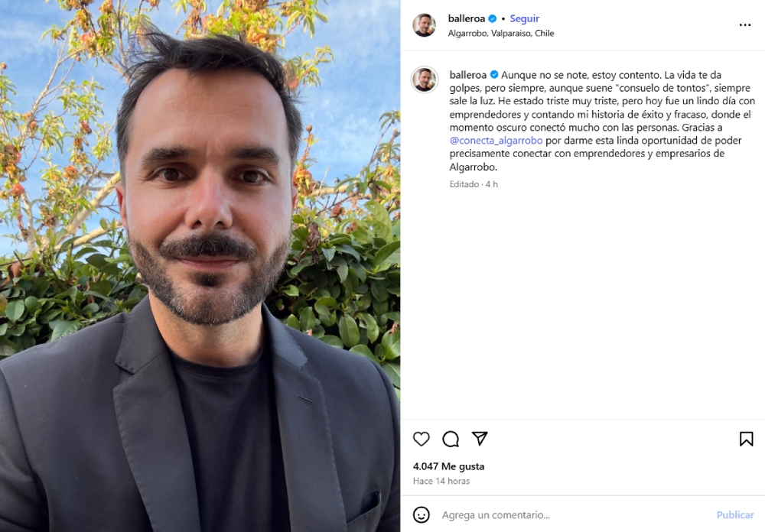This screenshot has width=765, height=532.
Task: Follow balleroa with the Seguir button
Action: coord(525,18)
